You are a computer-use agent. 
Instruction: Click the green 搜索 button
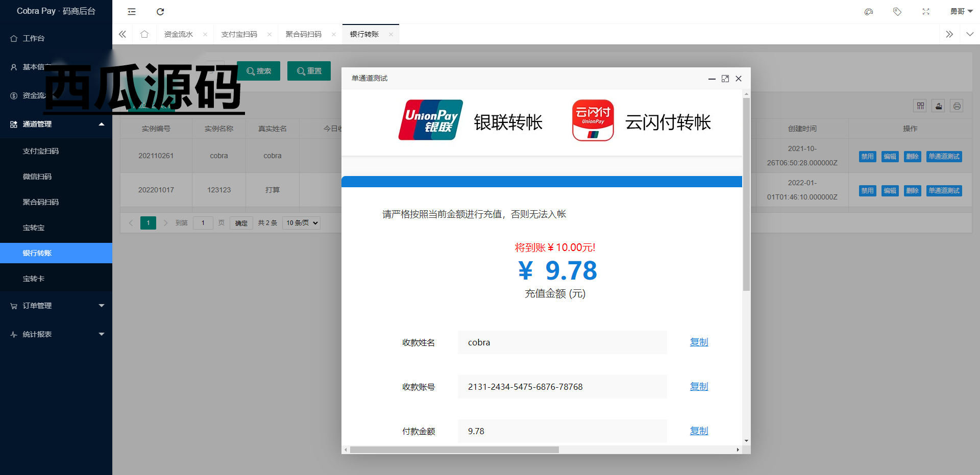258,71
